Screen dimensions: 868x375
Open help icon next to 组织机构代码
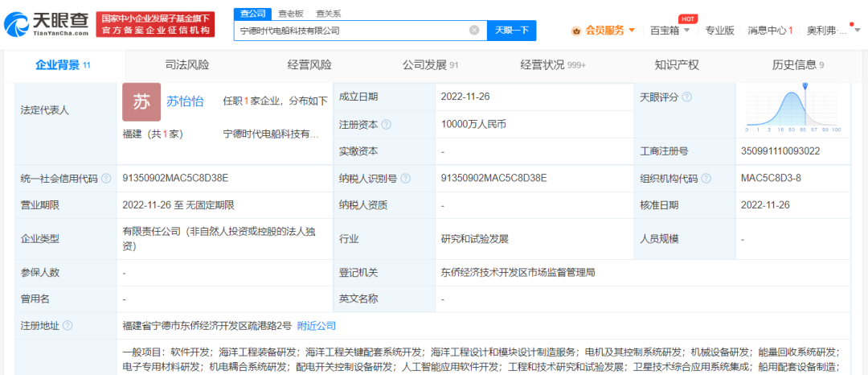(x=706, y=179)
